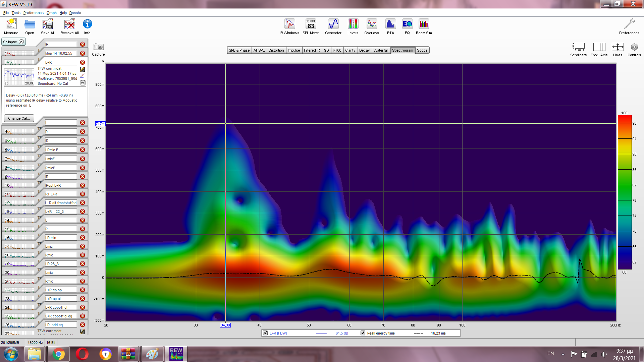Toggle Scrollbars on the graph
644x362 pixels.
578,47
